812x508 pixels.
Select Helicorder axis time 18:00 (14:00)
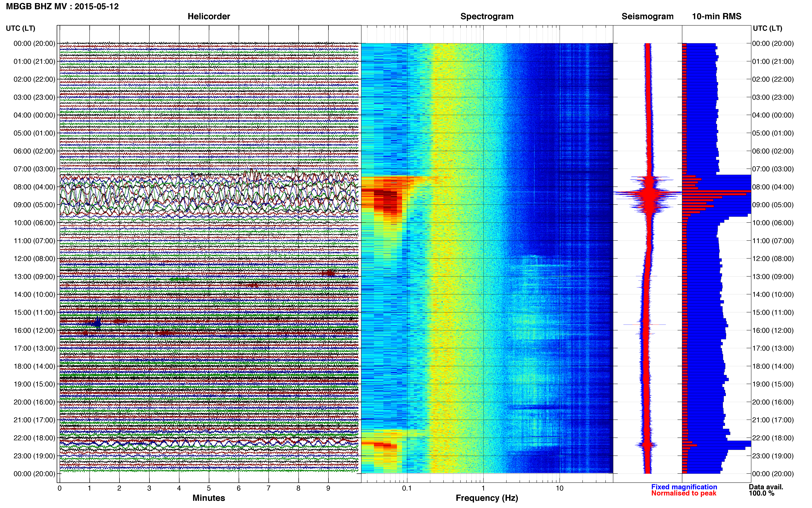(34, 366)
